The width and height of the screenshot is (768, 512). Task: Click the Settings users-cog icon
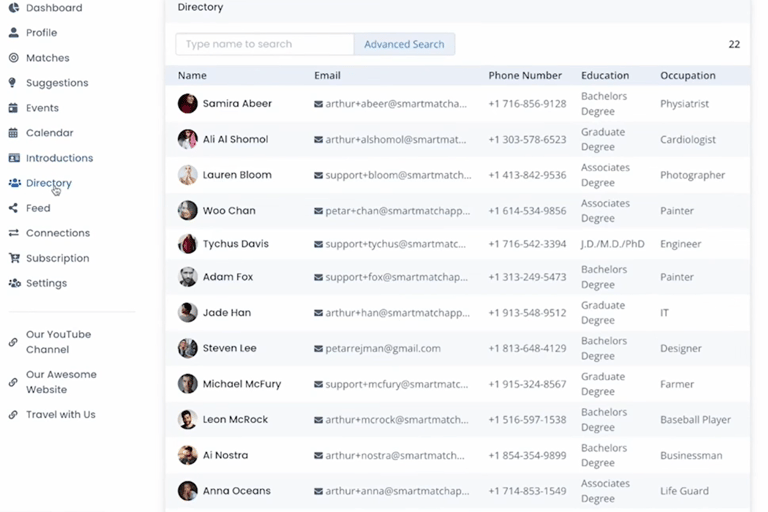[15, 283]
